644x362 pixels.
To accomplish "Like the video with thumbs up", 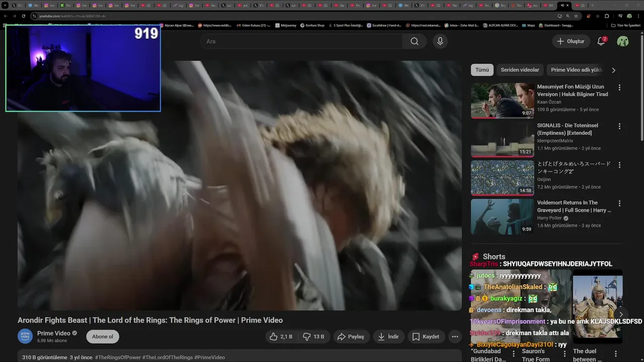I will (x=281, y=337).
